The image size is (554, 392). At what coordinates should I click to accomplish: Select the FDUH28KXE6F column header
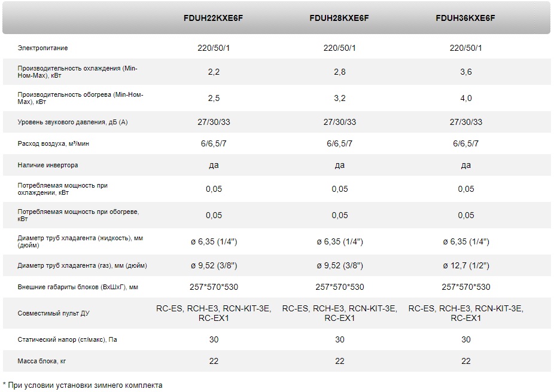[x=339, y=18]
